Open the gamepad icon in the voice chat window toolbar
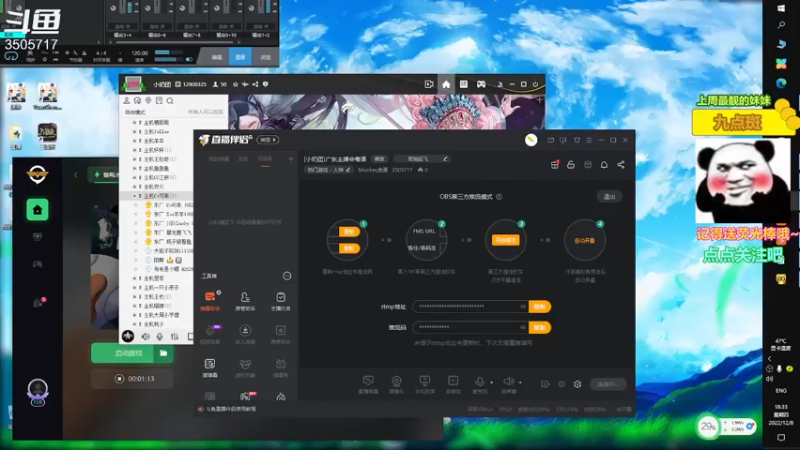Viewport: 800px width, 450px height. pos(481,84)
